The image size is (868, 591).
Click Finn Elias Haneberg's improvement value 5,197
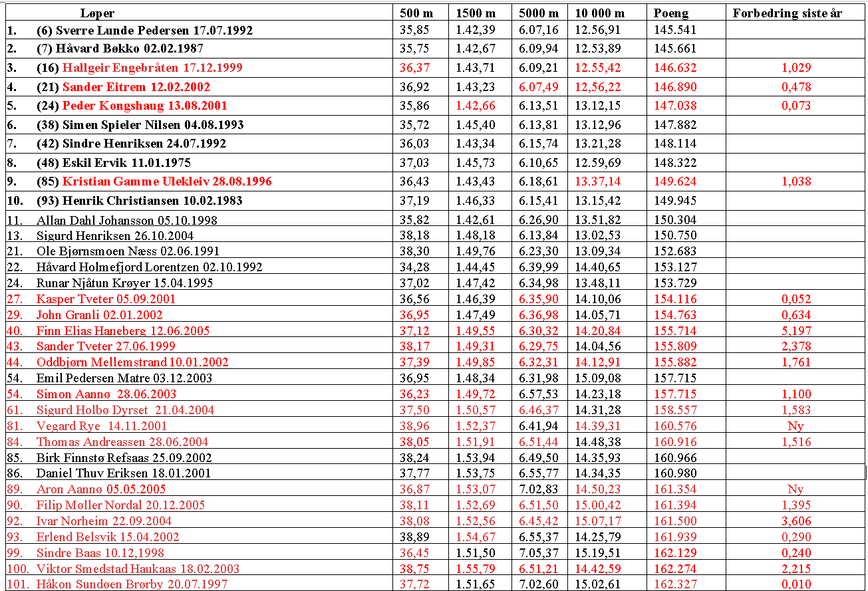[x=795, y=330]
